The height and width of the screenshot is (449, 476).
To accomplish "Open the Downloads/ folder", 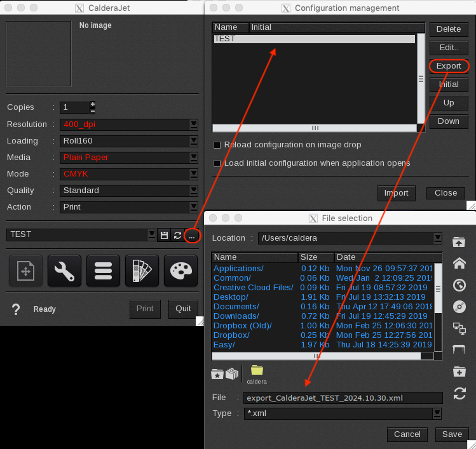I will 236,316.
